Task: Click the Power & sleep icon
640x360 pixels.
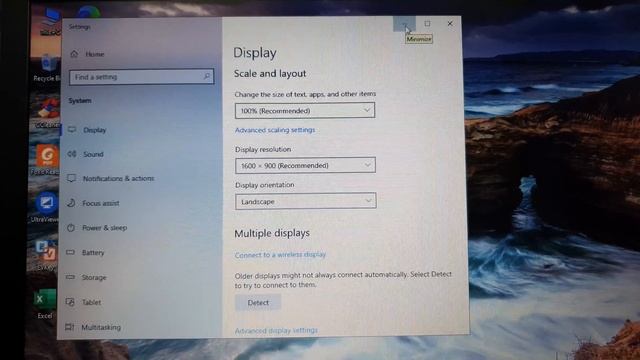Action: click(71, 228)
